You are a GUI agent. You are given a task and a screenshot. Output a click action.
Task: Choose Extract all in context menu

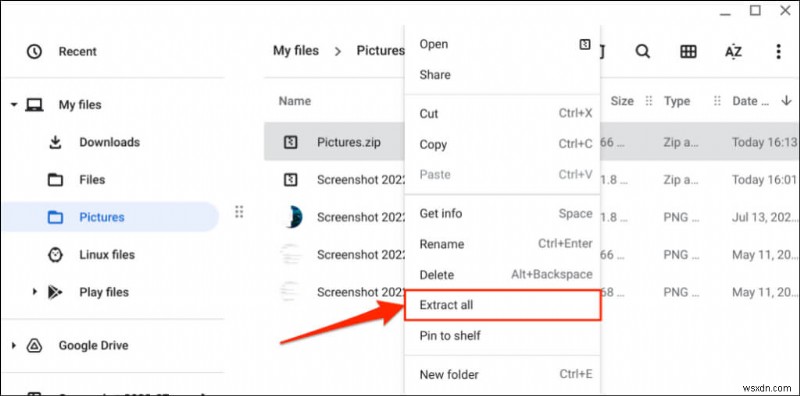pyautogui.click(x=503, y=305)
